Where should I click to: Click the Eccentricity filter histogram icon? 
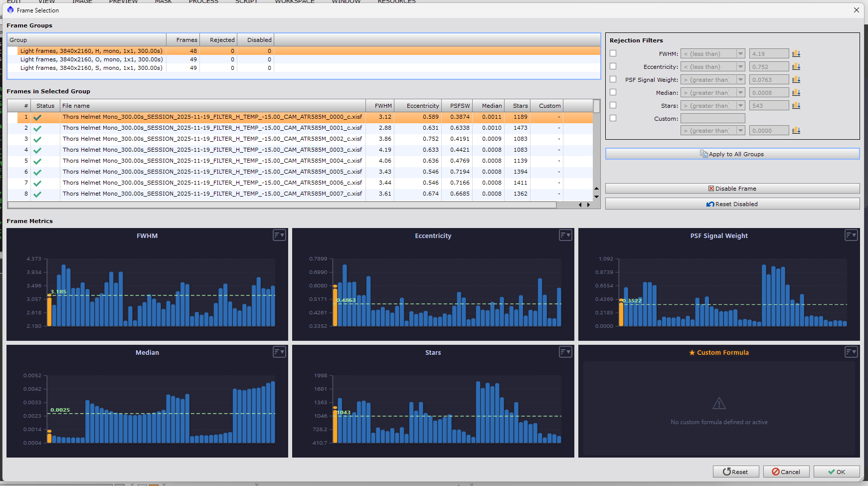click(796, 67)
